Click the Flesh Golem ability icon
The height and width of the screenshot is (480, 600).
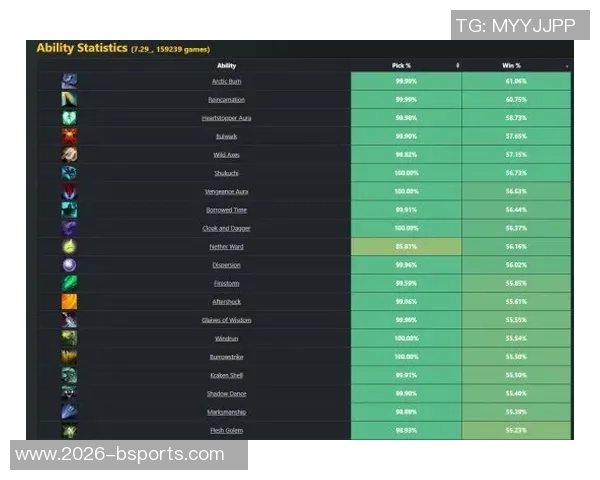[69, 430]
